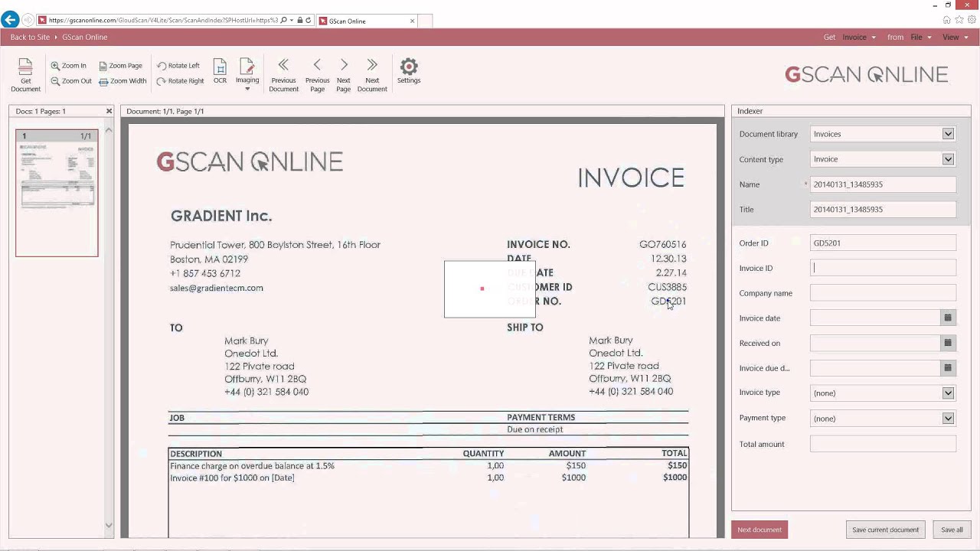
Task: Open browser tools gear icon
Action: 971,20
